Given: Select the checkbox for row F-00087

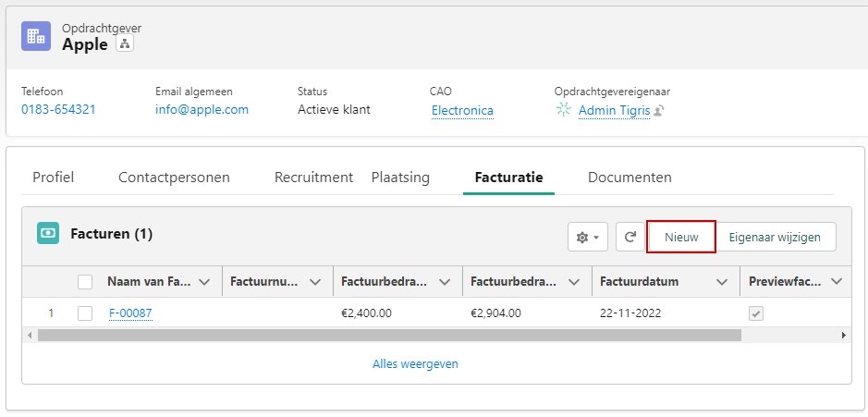Looking at the screenshot, I should [85, 313].
